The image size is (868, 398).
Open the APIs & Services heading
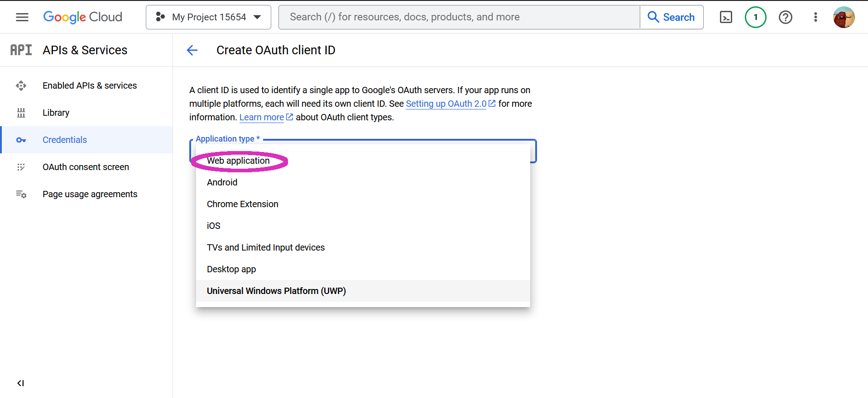[x=85, y=50]
